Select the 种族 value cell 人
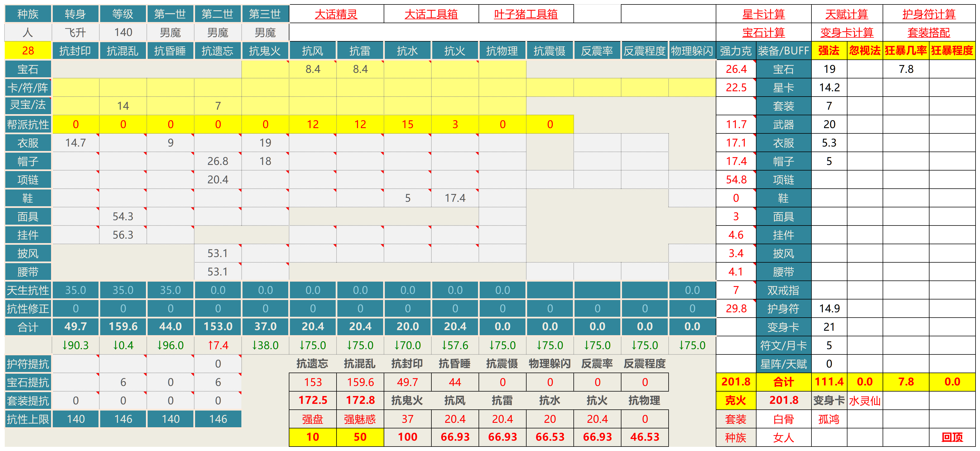 [28, 33]
